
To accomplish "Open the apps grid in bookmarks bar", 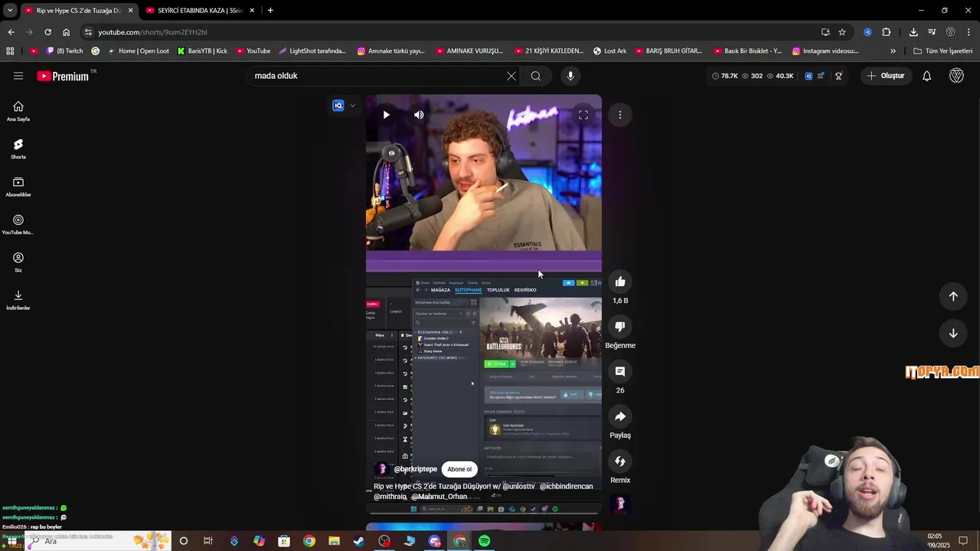I will 10,51.
